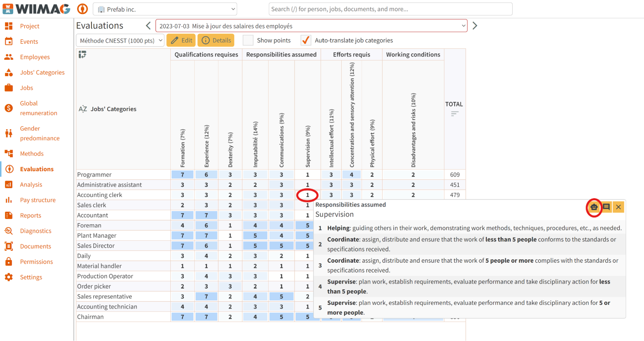This screenshot has height=341, width=644.
Task: Click Programmer total 609
Action: [455, 175]
